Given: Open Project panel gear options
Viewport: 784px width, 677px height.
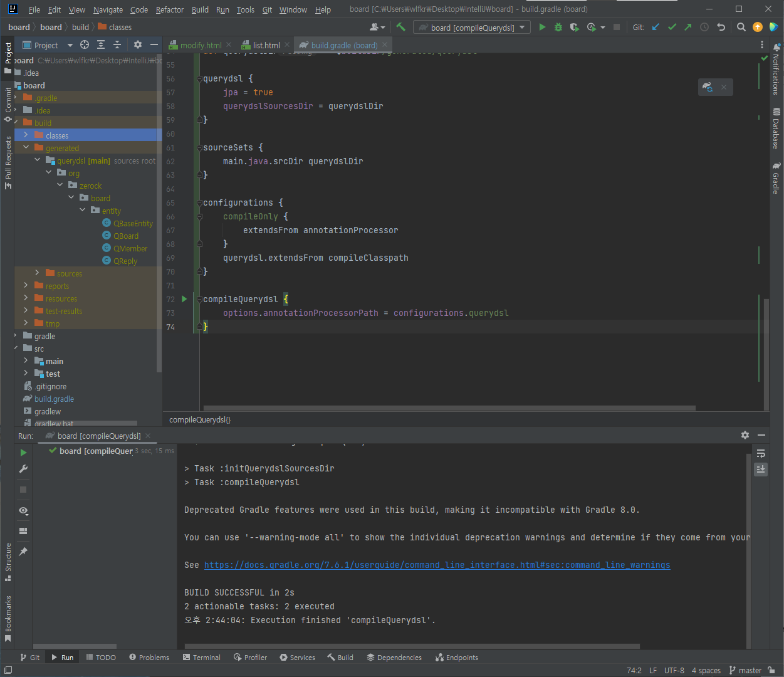Looking at the screenshot, I should pyautogui.click(x=138, y=45).
